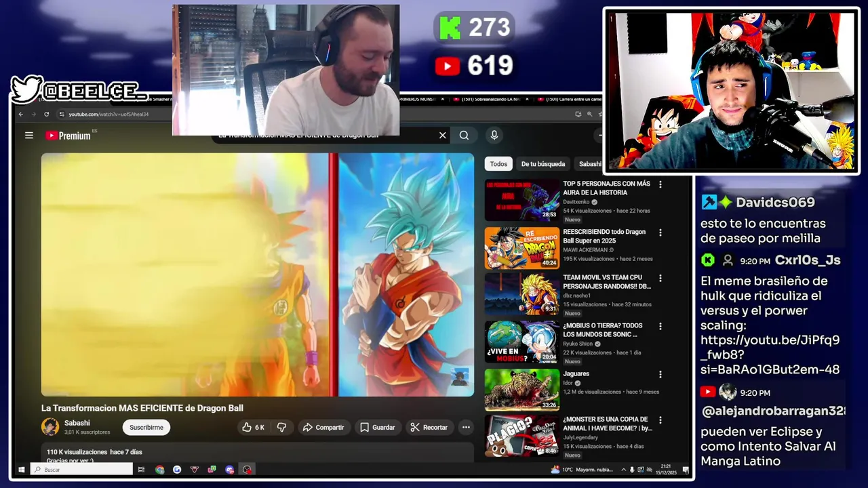Click the Cxr10s_Js username in chat
This screenshot has height=488, width=868.
(808, 260)
